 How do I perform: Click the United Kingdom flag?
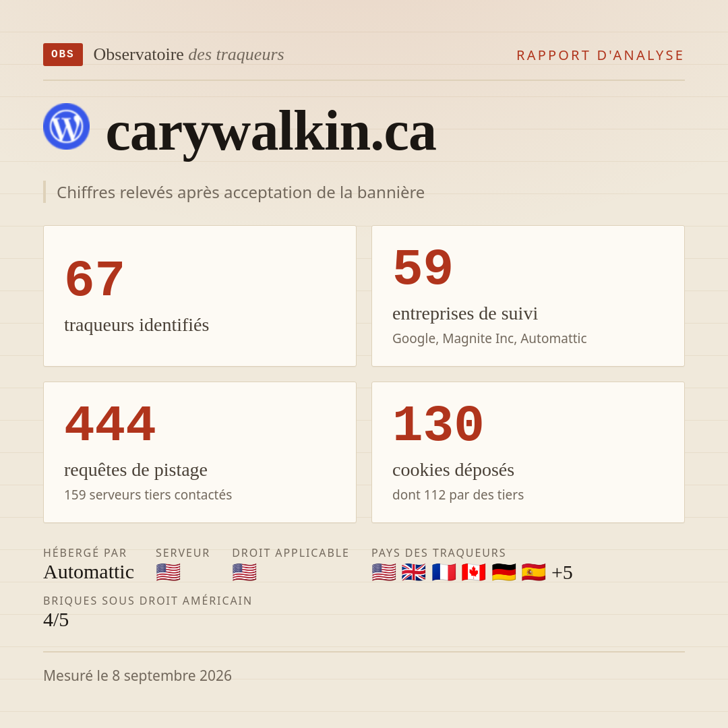coord(414,572)
